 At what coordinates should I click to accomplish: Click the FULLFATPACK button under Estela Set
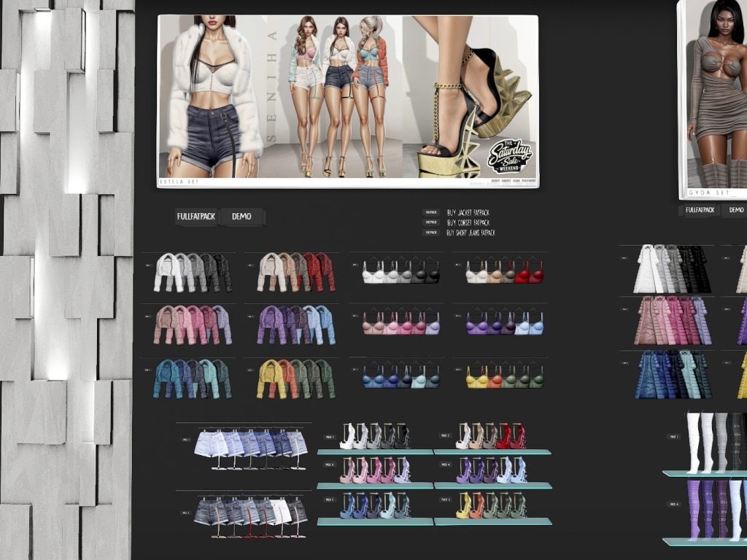point(196,217)
